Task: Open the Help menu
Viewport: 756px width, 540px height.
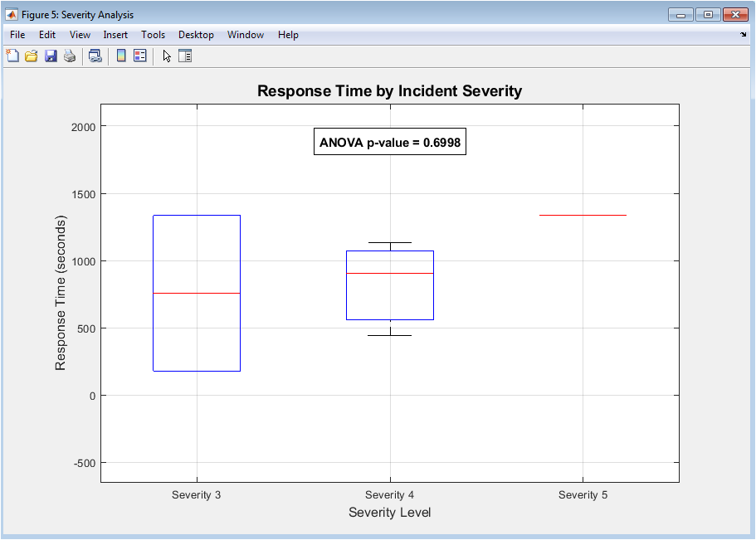Action: [288, 35]
